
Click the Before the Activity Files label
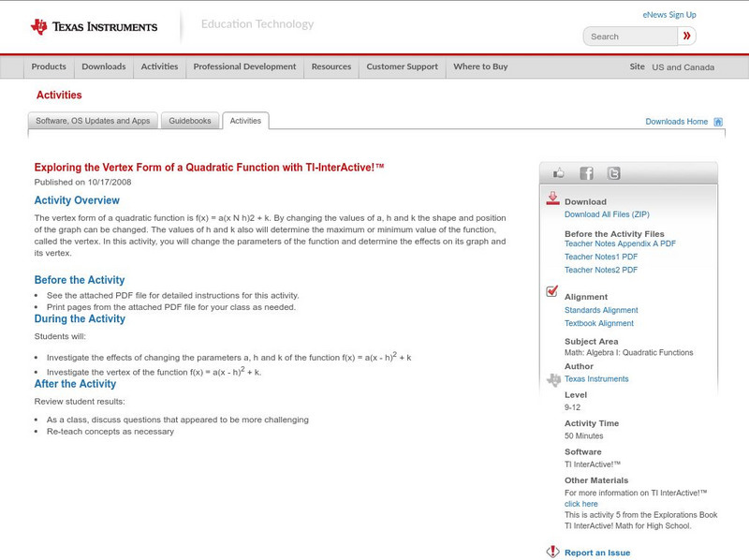point(614,234)
